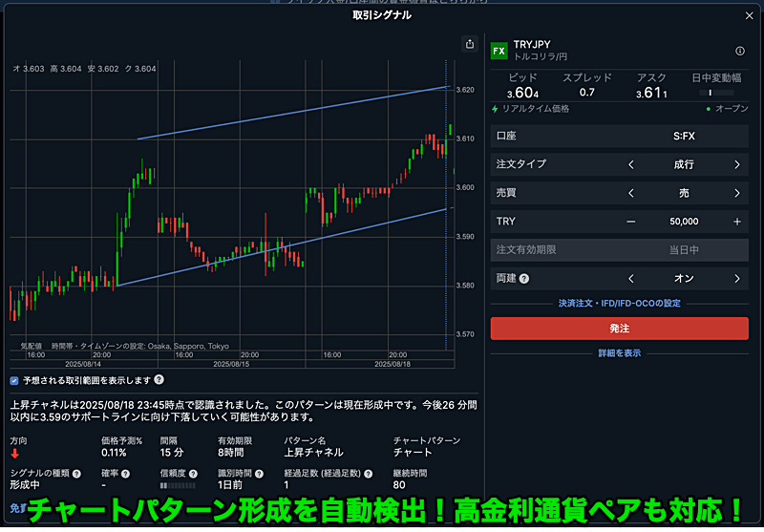
Task: Click the 口座 S:FX account field
Action: (x=619, y=136)
